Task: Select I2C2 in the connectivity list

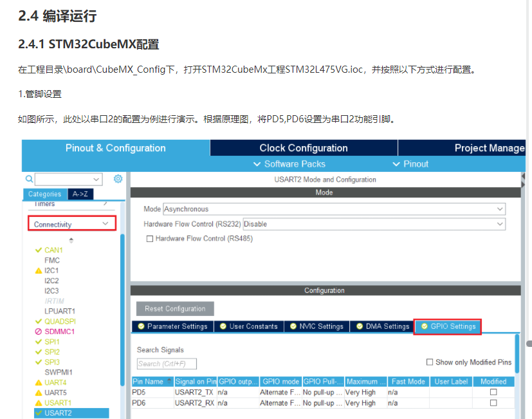Action: tap(51, 281)
